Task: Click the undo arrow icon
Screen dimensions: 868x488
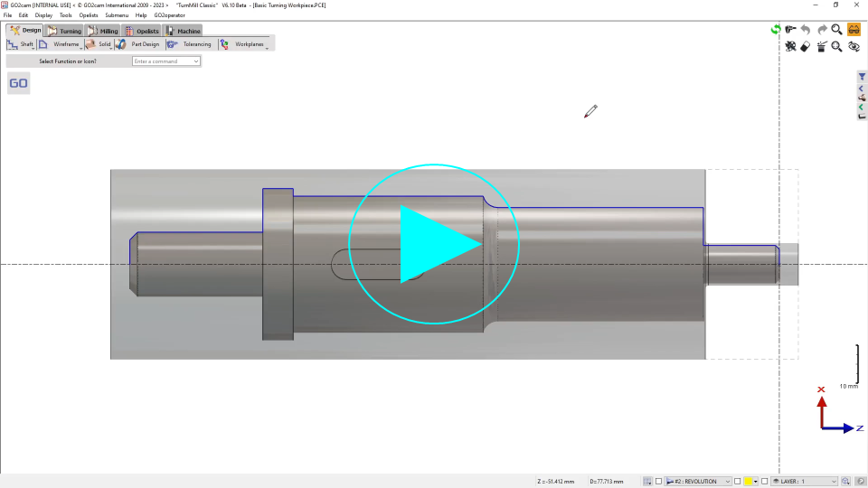Action: (806, 30)
